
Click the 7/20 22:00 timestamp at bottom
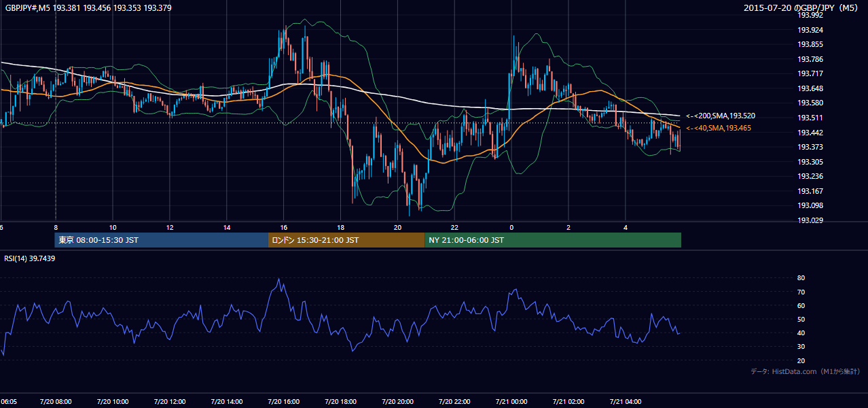tap(454, 402)
